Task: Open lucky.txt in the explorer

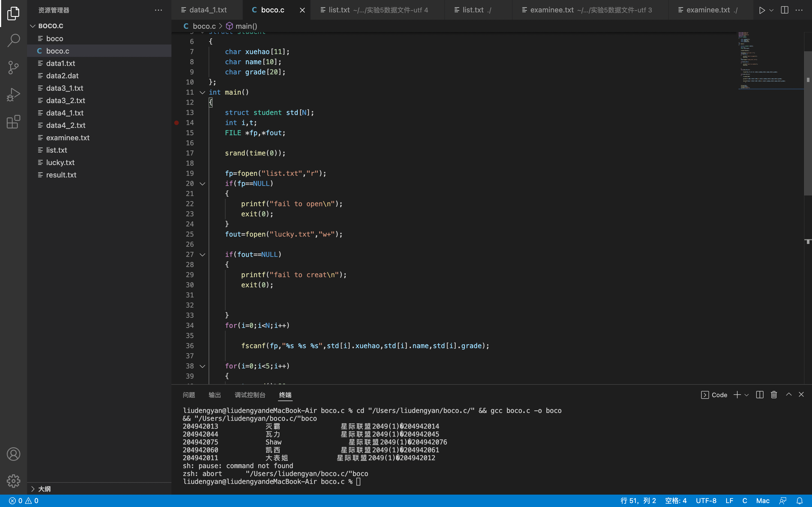Action: [x=60, y=162]
